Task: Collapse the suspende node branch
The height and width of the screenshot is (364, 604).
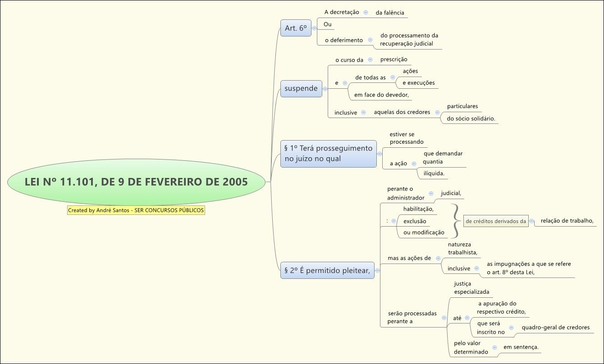Action: [325, 89]
